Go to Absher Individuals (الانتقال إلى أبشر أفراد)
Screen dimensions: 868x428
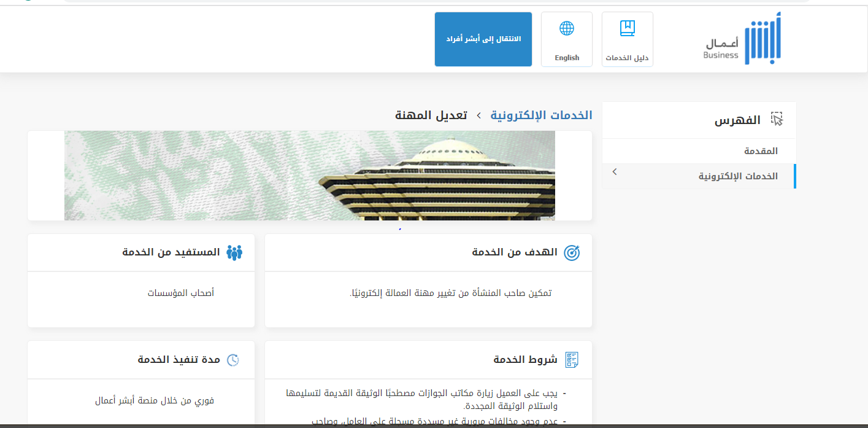483,39
